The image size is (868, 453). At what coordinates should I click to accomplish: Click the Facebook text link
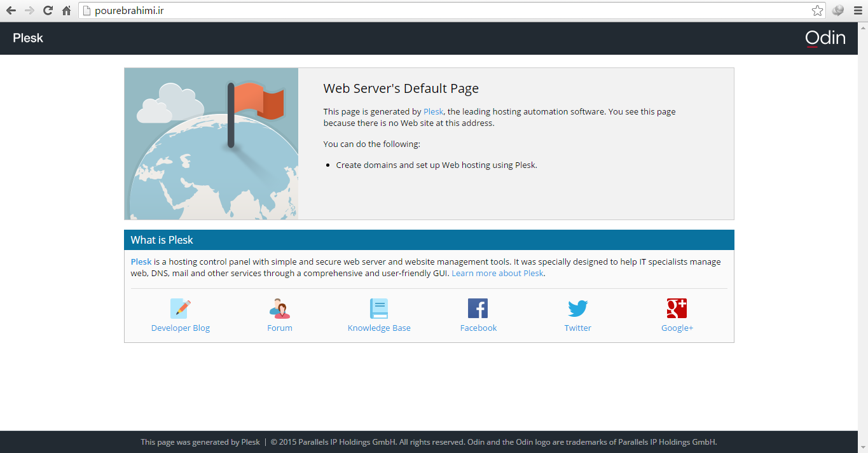click(x=478, y=328)
